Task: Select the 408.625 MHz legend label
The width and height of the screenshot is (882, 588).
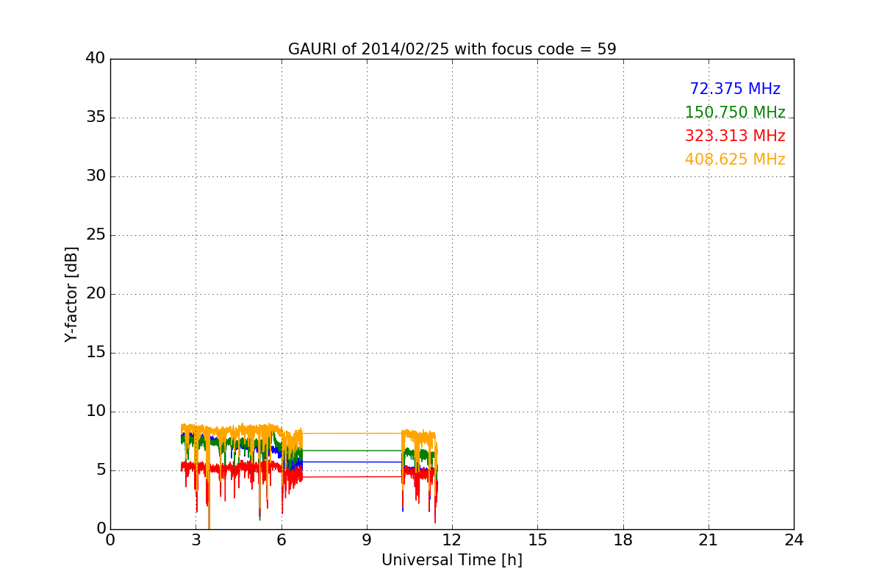Action: [735, 159]
